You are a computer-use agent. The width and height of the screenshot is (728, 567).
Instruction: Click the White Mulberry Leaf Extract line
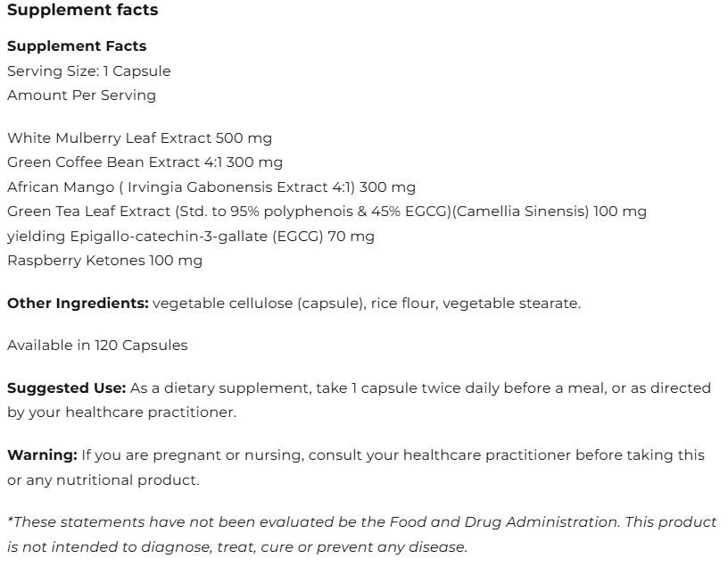point(139,138)
